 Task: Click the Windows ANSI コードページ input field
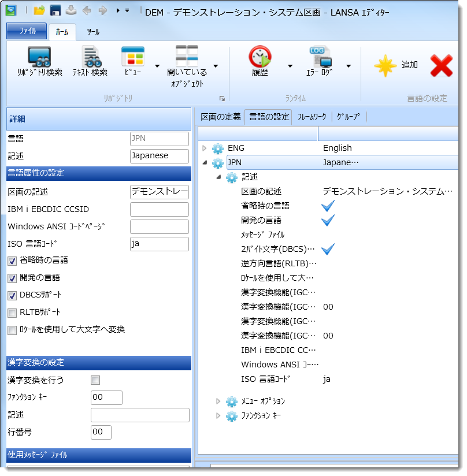click(160, 226)
